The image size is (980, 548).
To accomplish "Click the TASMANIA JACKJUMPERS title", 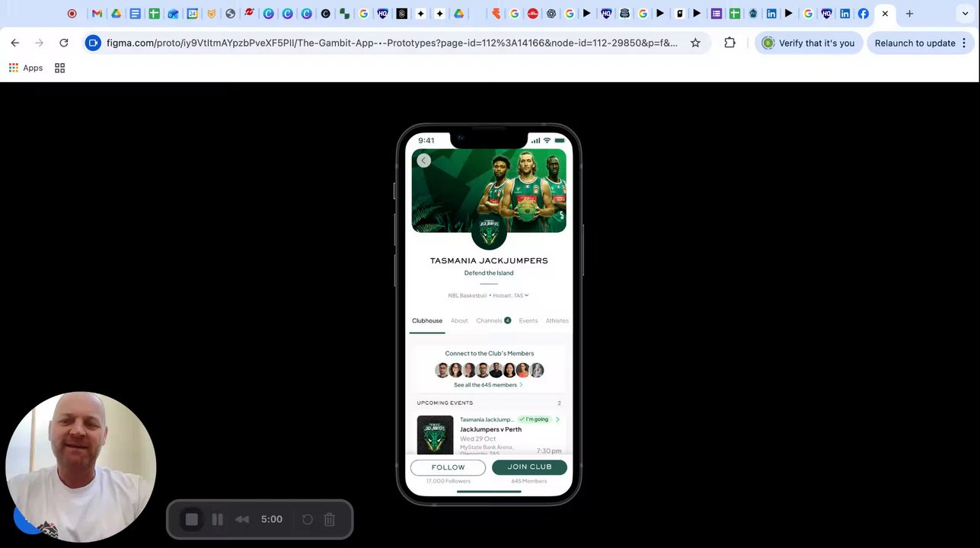I will tap(489, 260).
